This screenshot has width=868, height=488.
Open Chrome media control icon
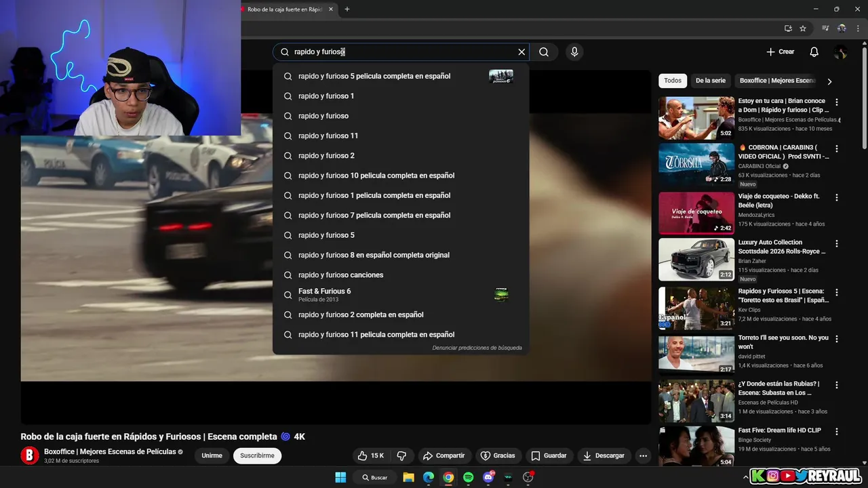(x=825, y=28)
